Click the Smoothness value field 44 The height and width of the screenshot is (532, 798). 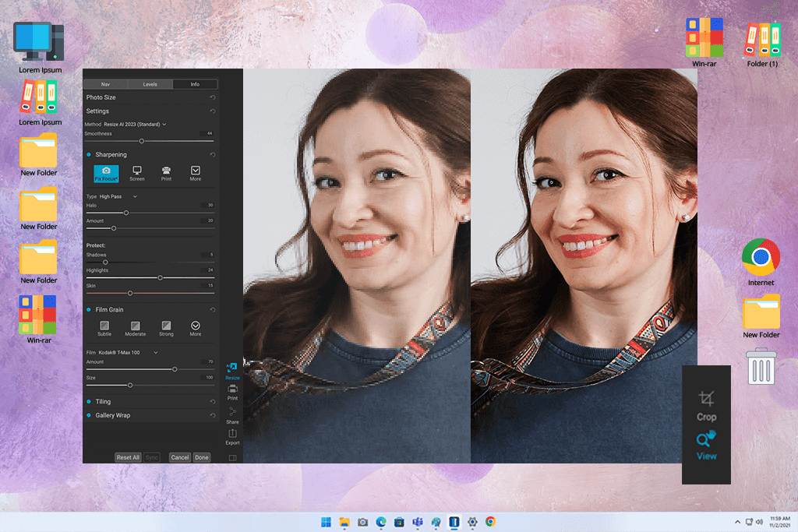(207, 133)
